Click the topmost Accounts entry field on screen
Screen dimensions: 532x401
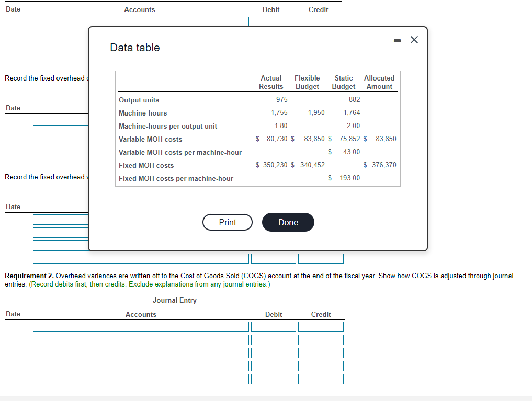139,21
